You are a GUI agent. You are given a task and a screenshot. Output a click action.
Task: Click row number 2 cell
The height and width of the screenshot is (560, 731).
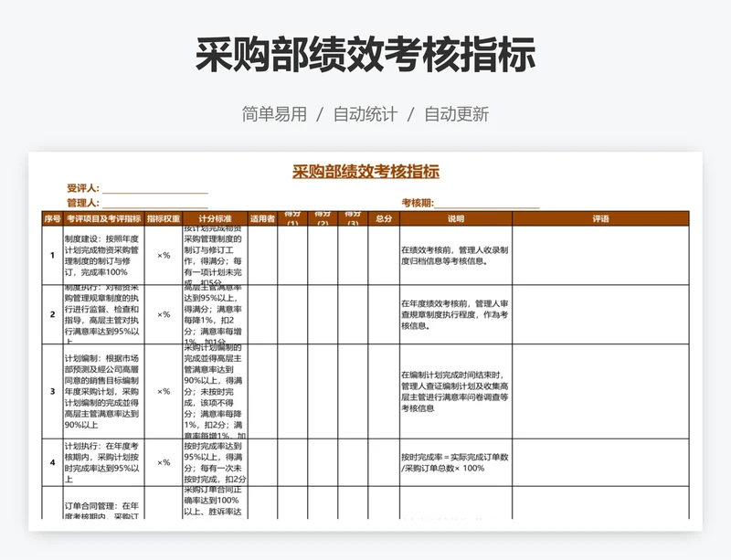52,314
